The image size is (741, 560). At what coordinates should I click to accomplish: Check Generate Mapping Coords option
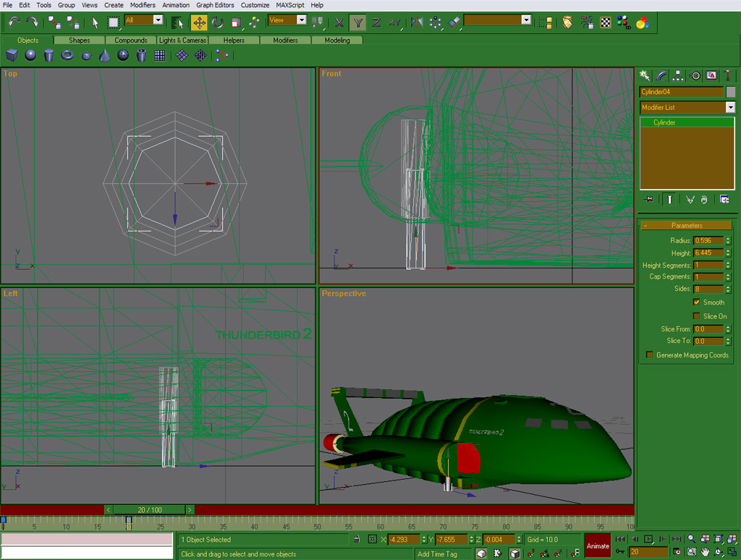650,355
